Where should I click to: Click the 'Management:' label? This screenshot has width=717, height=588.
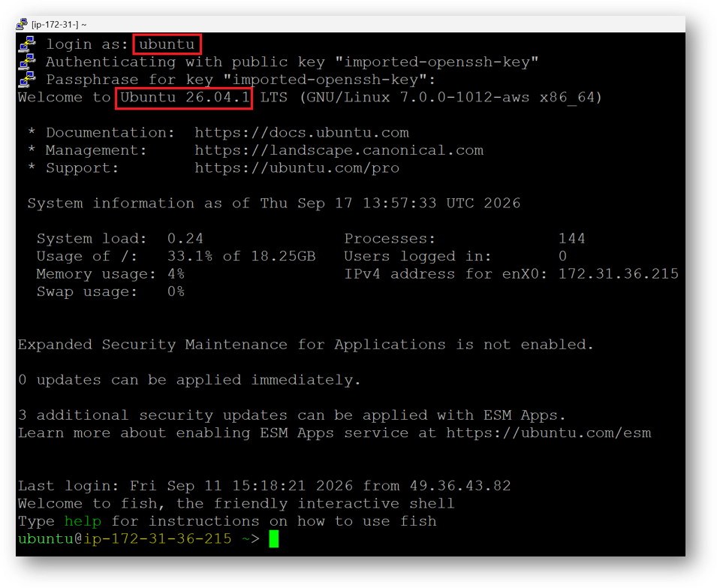(x=97, y=150)
